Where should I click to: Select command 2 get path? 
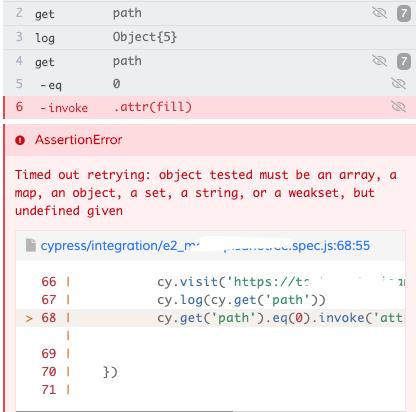209,14
